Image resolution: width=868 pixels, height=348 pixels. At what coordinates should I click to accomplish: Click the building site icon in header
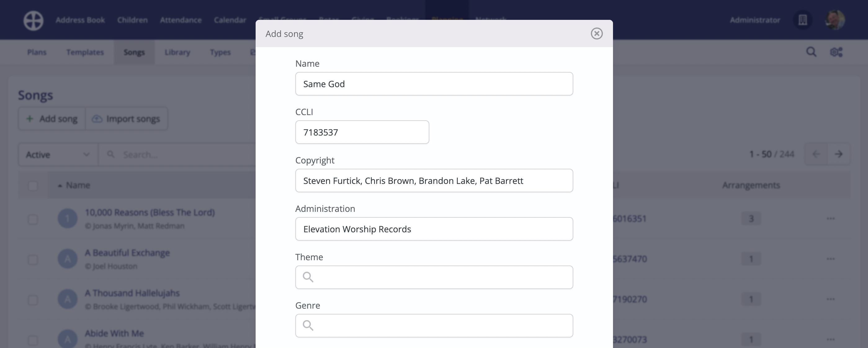point(803,20)
